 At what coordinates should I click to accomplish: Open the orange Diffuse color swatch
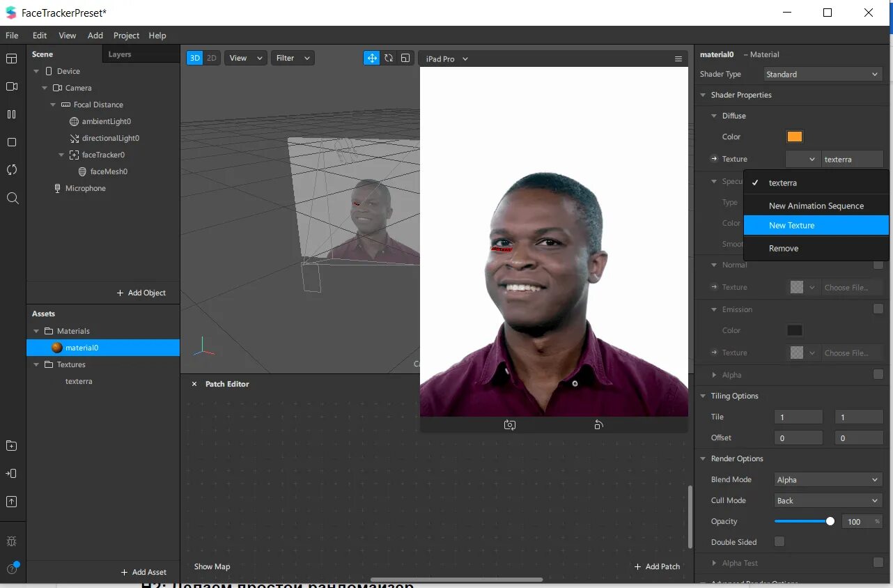(x=794, y=137)
